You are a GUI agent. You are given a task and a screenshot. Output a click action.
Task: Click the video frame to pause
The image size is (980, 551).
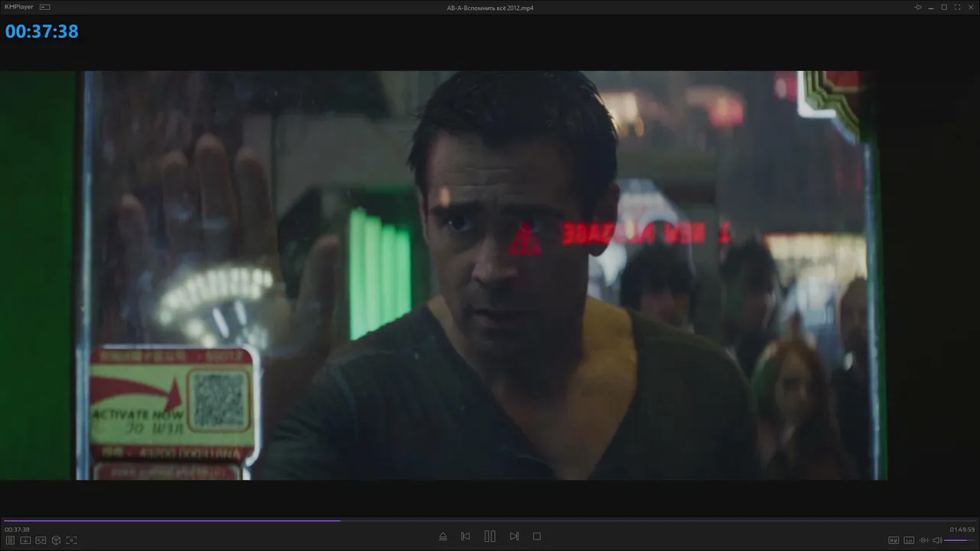point(490,275)
